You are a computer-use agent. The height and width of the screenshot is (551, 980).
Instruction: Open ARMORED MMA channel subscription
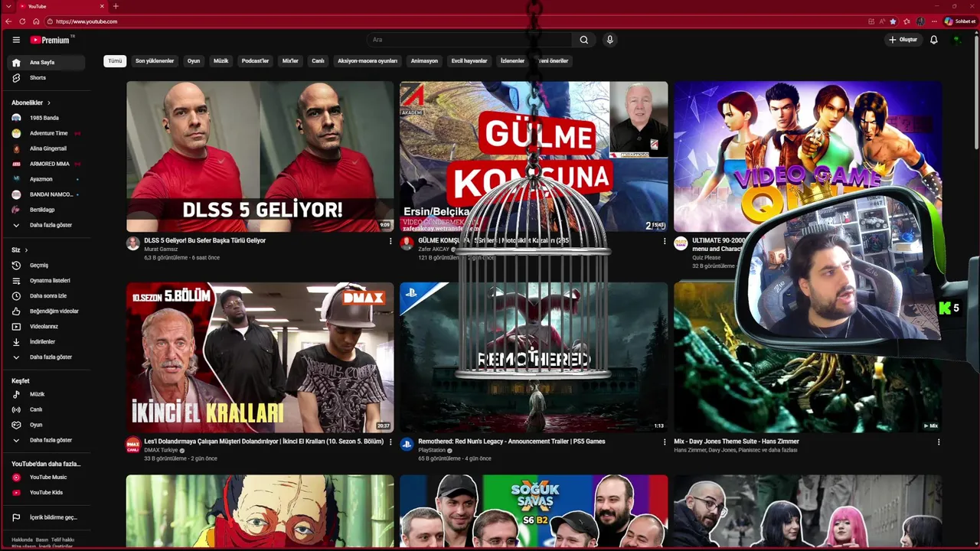tap(46, 164)
